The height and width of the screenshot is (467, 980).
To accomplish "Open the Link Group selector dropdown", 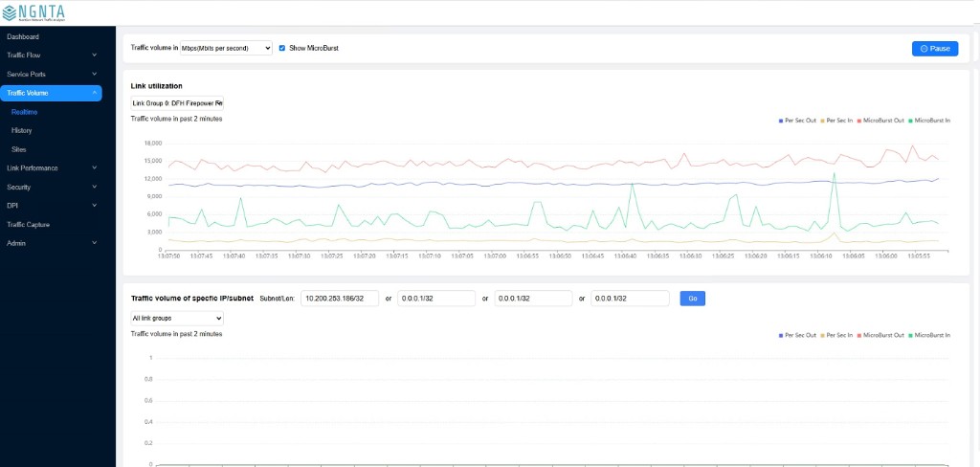I will (x=177, y=103).
